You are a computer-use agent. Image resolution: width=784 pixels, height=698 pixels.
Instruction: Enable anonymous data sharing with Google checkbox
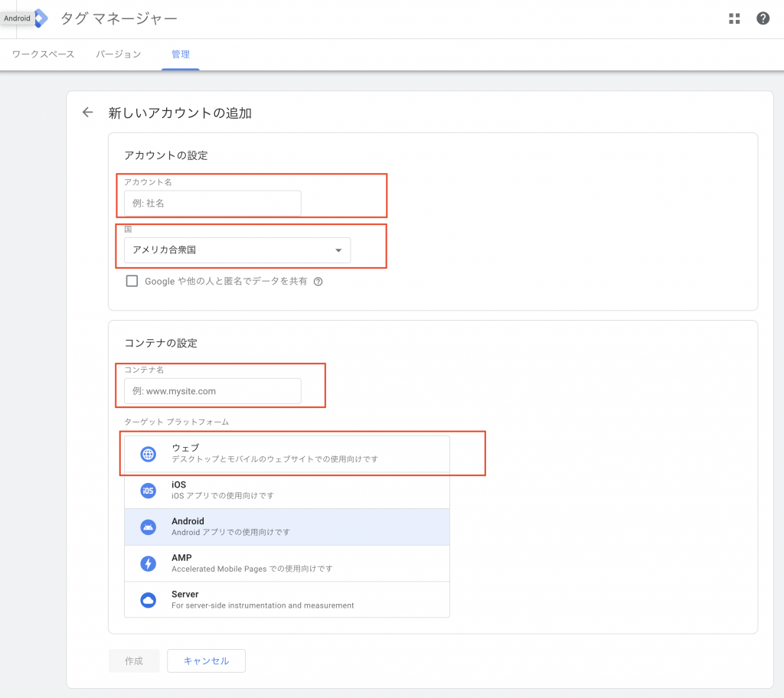point(132,281)
